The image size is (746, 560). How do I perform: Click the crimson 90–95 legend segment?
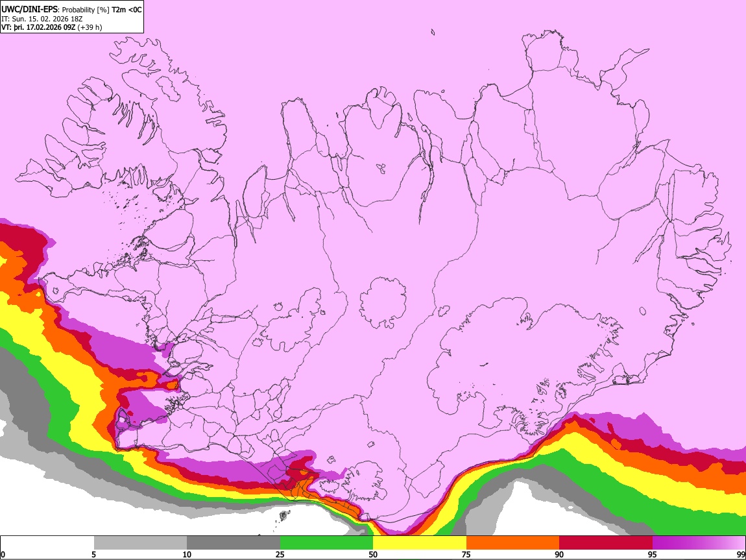606,543
